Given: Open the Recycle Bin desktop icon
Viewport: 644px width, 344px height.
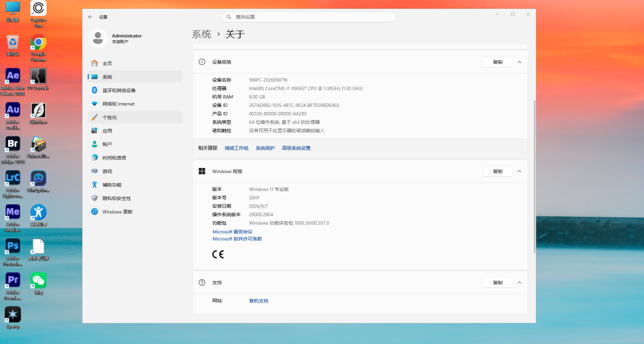Looking at the screenshot, I should click(x=13, y=45).
